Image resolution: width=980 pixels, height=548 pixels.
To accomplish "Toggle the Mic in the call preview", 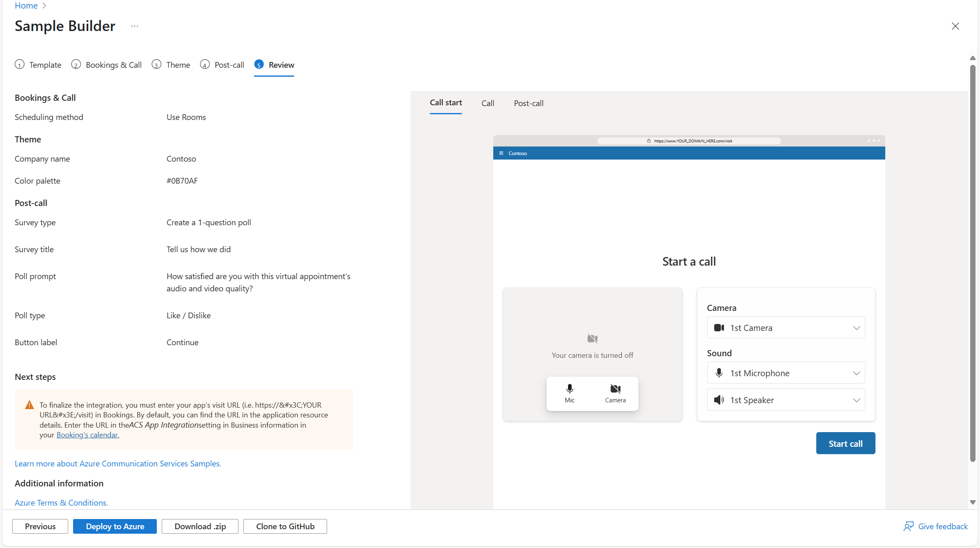I will coord(569,393).
